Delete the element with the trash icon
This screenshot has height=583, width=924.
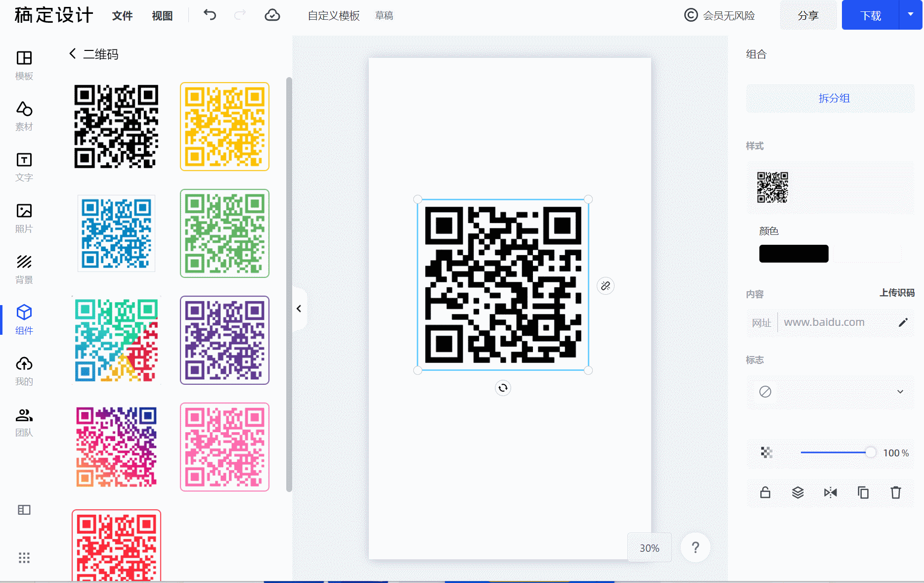[896, 493]
